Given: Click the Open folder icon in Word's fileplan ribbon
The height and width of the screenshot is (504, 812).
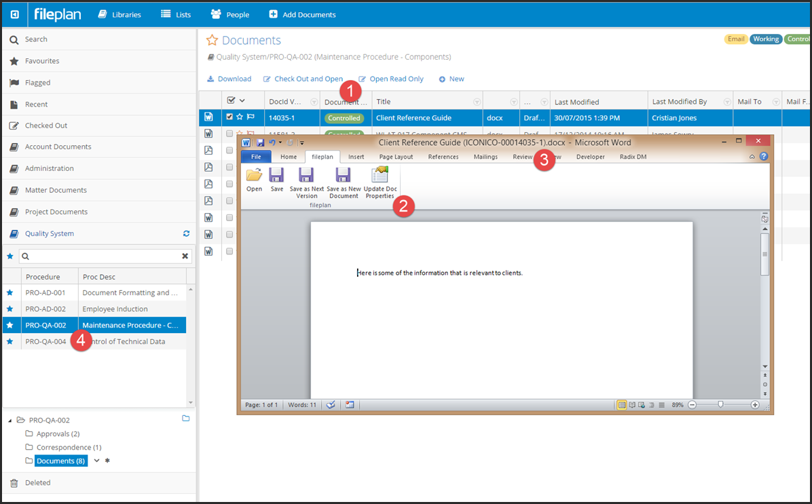Looking at the screenshot, I should tap(254, 175).
